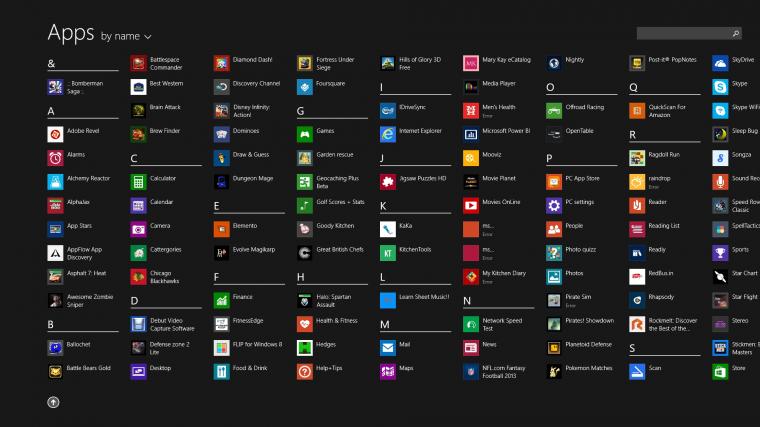Open the Maps app icon

(x=388, y=372)
